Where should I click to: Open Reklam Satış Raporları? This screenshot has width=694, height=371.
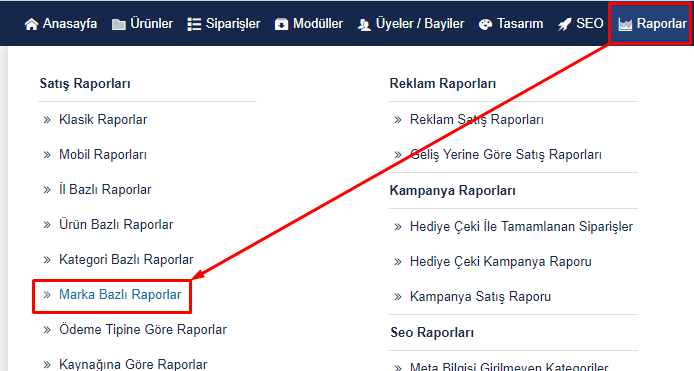(477, 120)
